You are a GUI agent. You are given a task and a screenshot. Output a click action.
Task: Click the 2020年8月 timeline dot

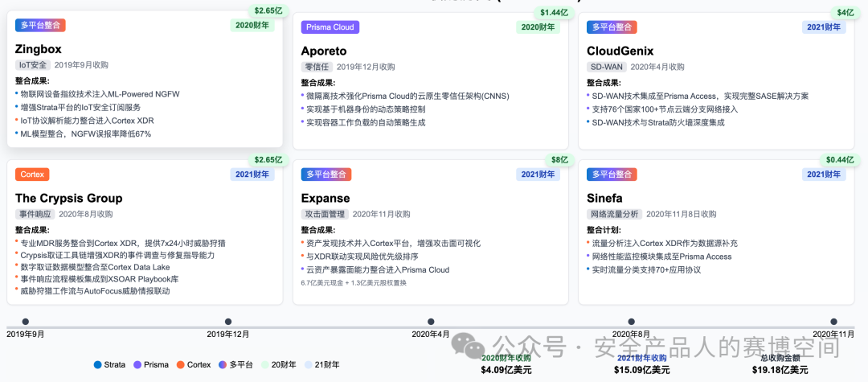tap(632, 322)
